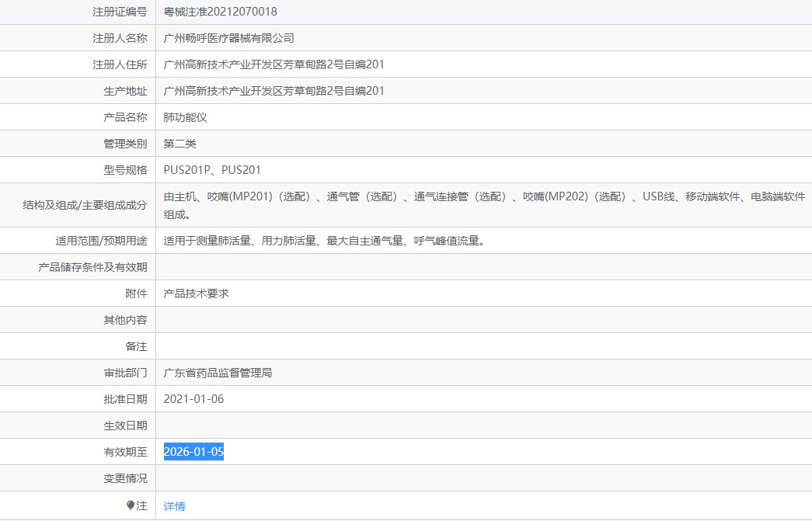
Task: Click the 有效期至 label
Action: click(125, 452)
